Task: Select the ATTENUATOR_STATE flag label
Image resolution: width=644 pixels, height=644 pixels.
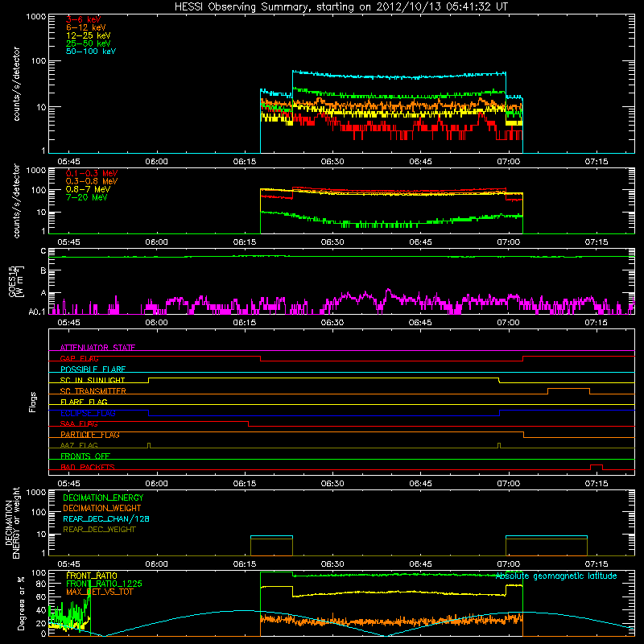Action: point(97,348)
